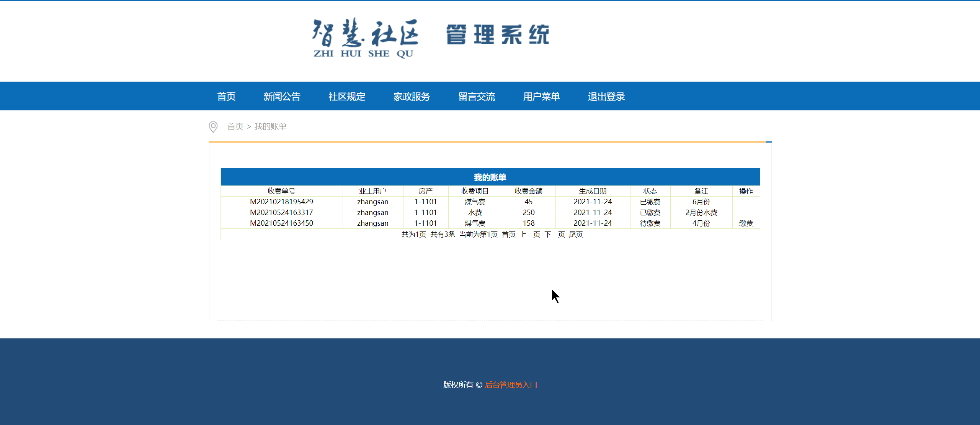The width and height of the screenshot is (980, 425).
Task: Click bill number M20210218195429
Action: pos(281,202)
